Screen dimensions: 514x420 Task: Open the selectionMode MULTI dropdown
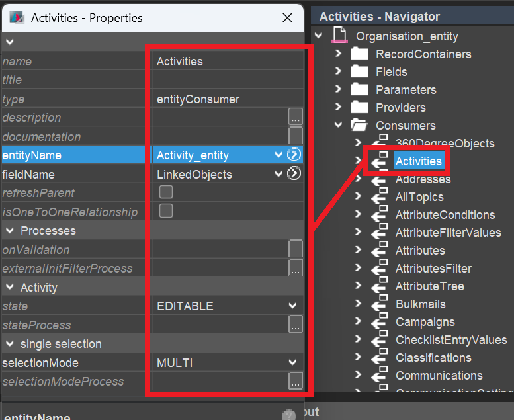[x=292, y=362]
